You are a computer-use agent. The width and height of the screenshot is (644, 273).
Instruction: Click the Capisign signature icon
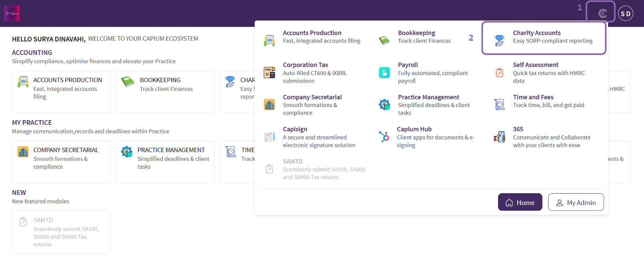(270, 137)
